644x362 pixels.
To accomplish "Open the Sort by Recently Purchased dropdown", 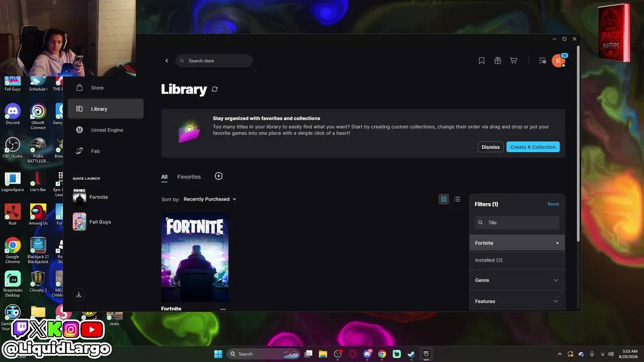I will point(210,199).
